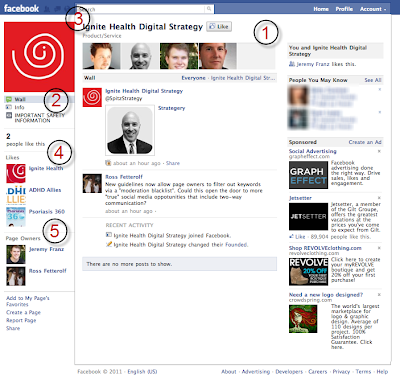Click Create a Page link

pos(23,313)
